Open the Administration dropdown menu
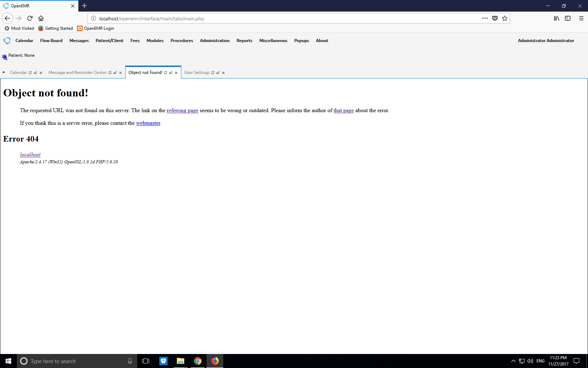 (x=215, y=41)
